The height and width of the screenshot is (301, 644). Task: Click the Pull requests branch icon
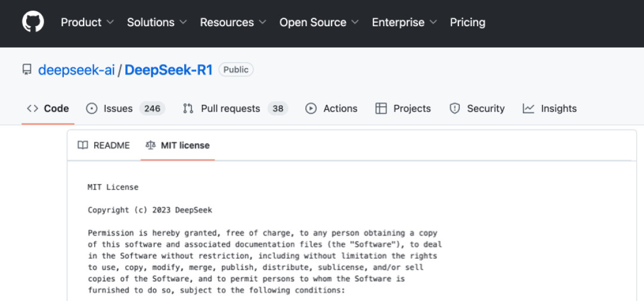(x=188, y=108)
